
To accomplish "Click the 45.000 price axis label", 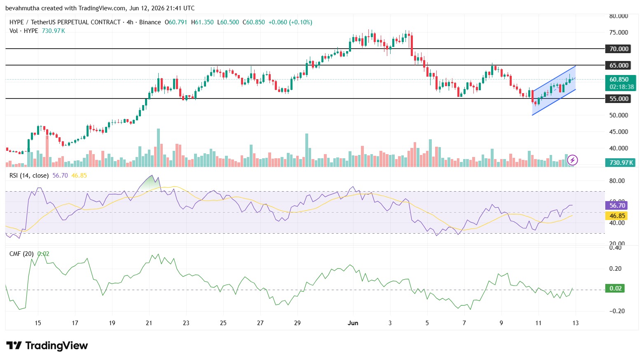I will pyautogui.click(x=619, y=131).
